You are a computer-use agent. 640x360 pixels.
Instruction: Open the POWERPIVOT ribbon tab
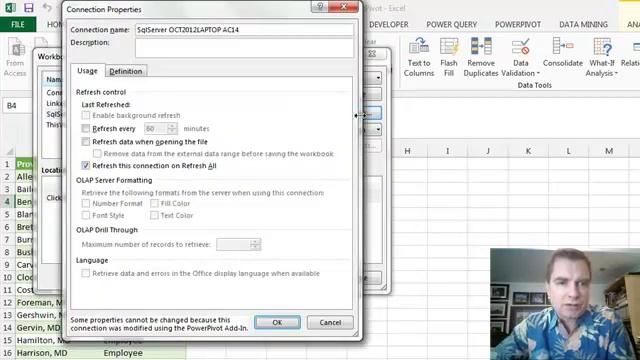click(x=518, y=24)
